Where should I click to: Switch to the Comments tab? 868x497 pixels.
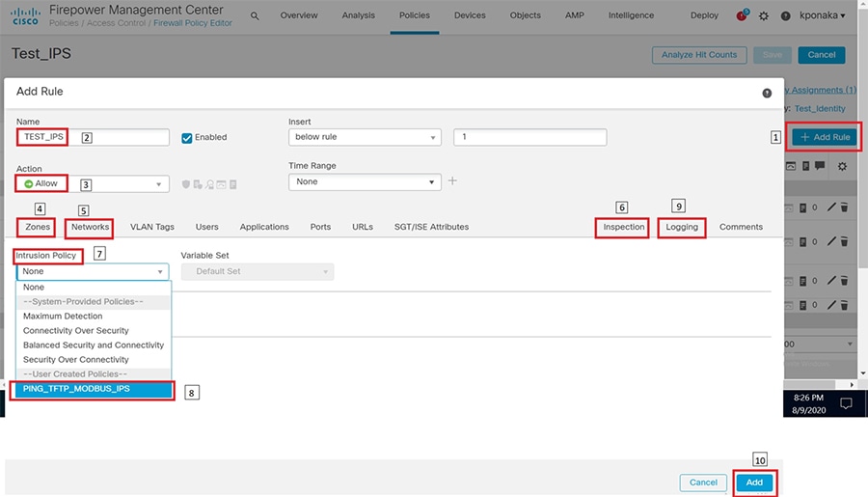741,227
